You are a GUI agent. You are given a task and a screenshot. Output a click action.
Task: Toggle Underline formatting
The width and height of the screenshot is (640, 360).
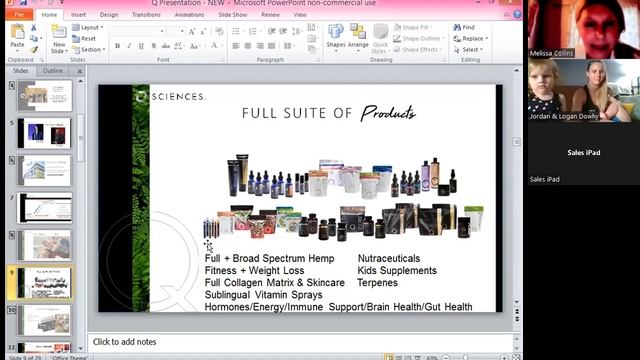(x=141, y=46)
